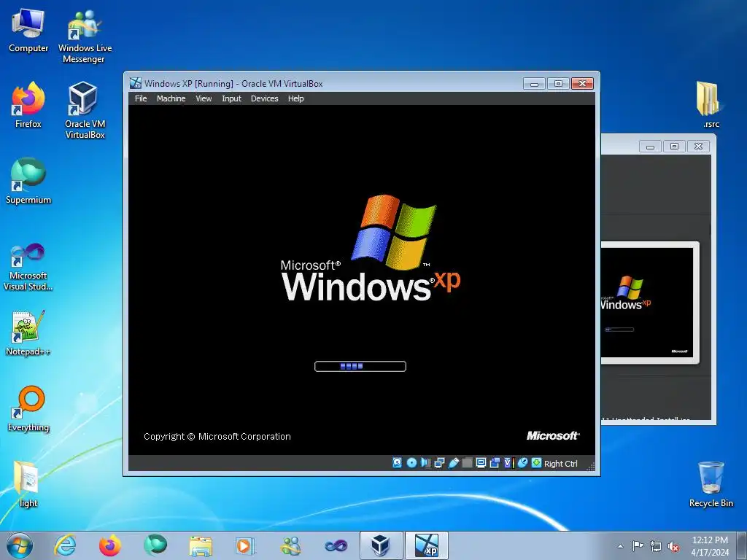The height and width of the screenshot is (560, 747).
Task: Select the Windows Live Messenger desktop shortcut
Action: (85, 36)
